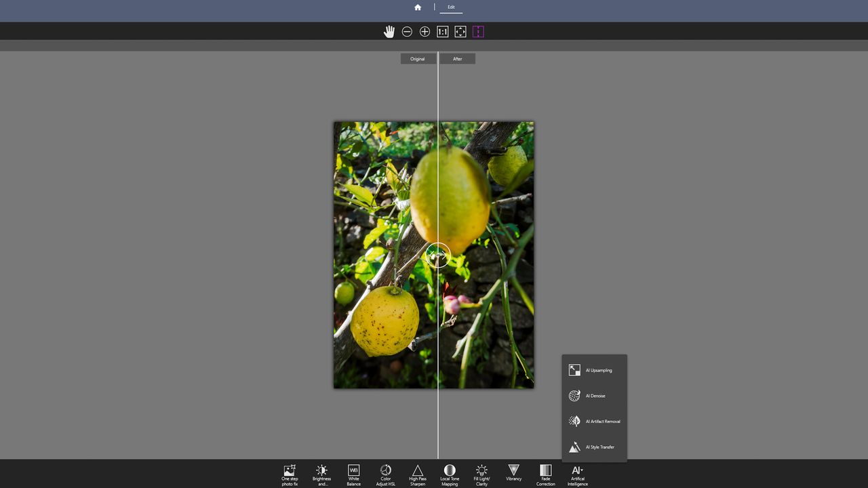Choose AI Denoise from the menu
Viewport: 868px width, 488px height.
click(594, 396)
